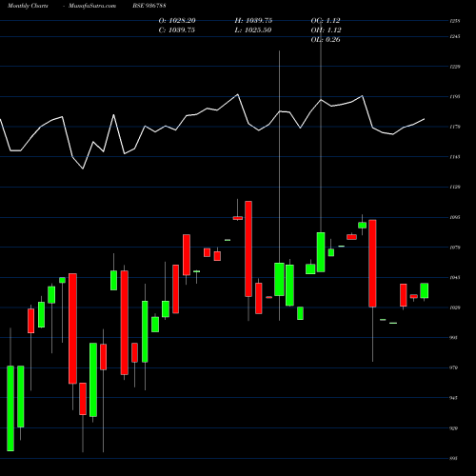This screenshot has width=476, height=476.
Task: Click the 'OH: 1.12' reading
Action: [326, 30]
